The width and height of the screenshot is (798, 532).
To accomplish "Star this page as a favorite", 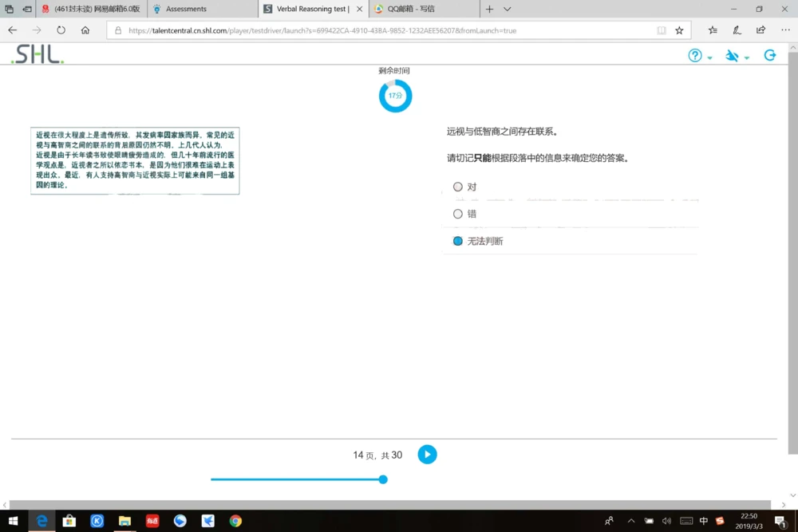I will tap(679, 30).
